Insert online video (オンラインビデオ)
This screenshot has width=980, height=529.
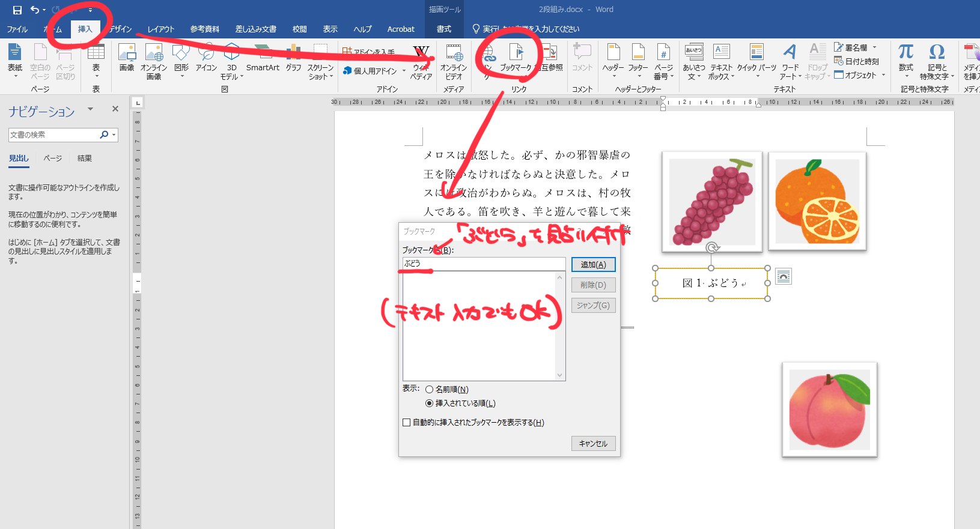coord(454,61)
